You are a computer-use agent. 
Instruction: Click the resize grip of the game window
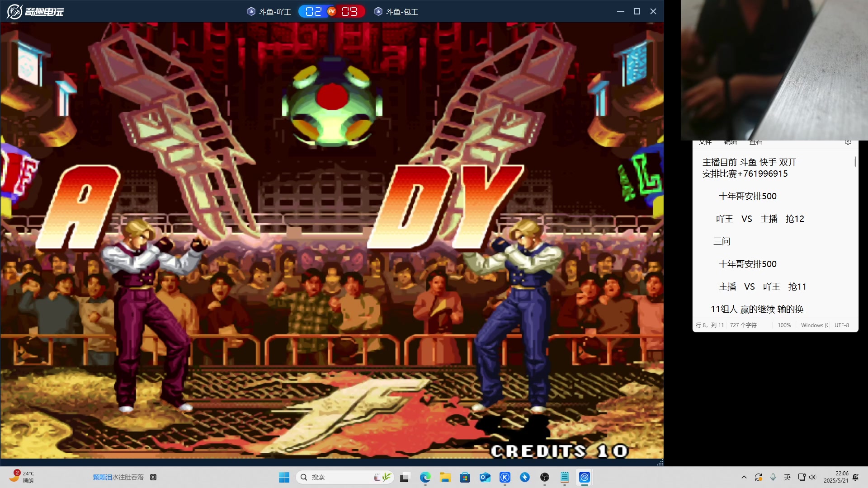point(660,462)
